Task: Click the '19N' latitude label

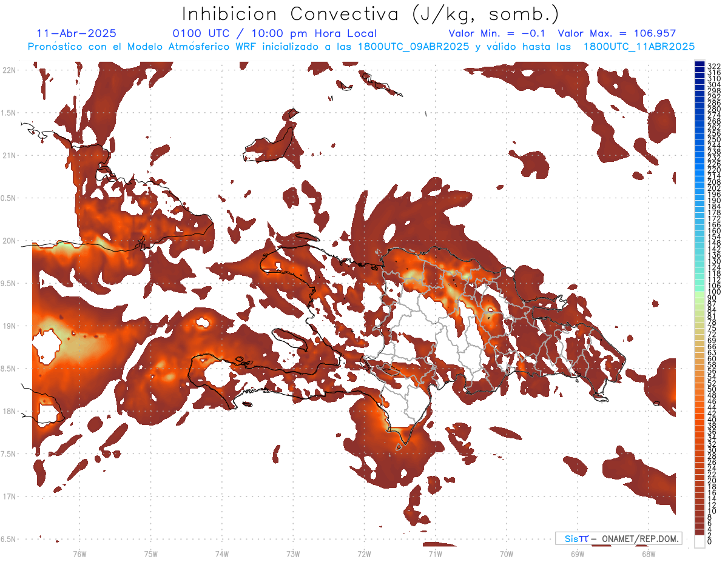Action: (9, 326)
